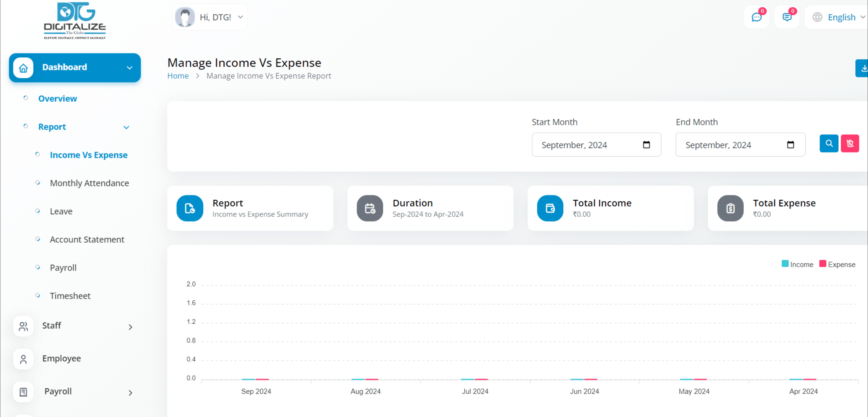This screenshot has height=417, width=868.
Task: Click the red reset trash button
Action: pos(850,143)
